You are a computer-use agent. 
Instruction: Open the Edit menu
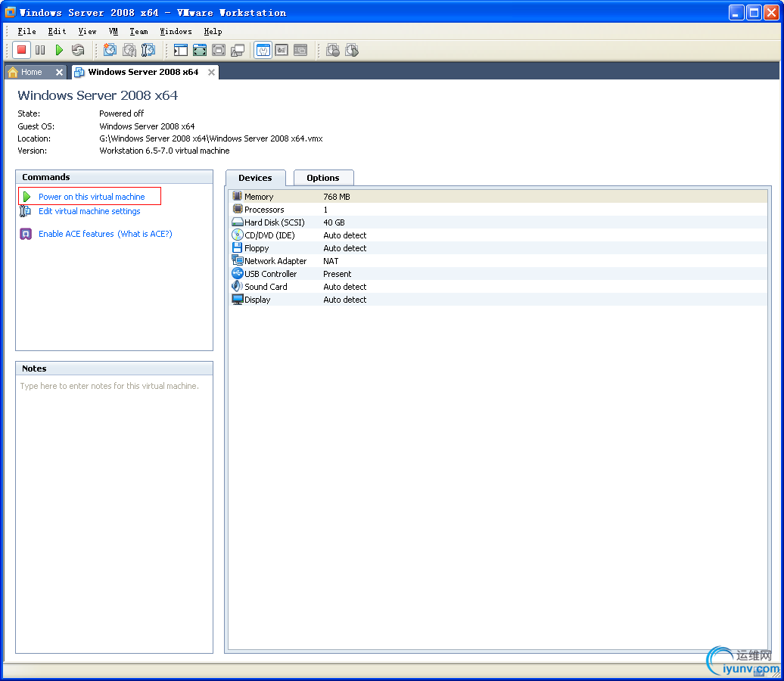pos(57,31)
